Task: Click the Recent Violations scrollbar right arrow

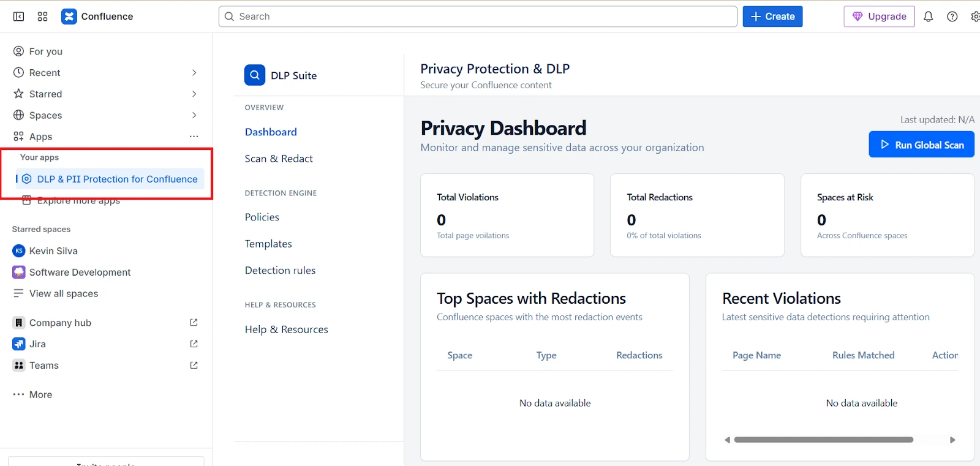Action: 952,440
